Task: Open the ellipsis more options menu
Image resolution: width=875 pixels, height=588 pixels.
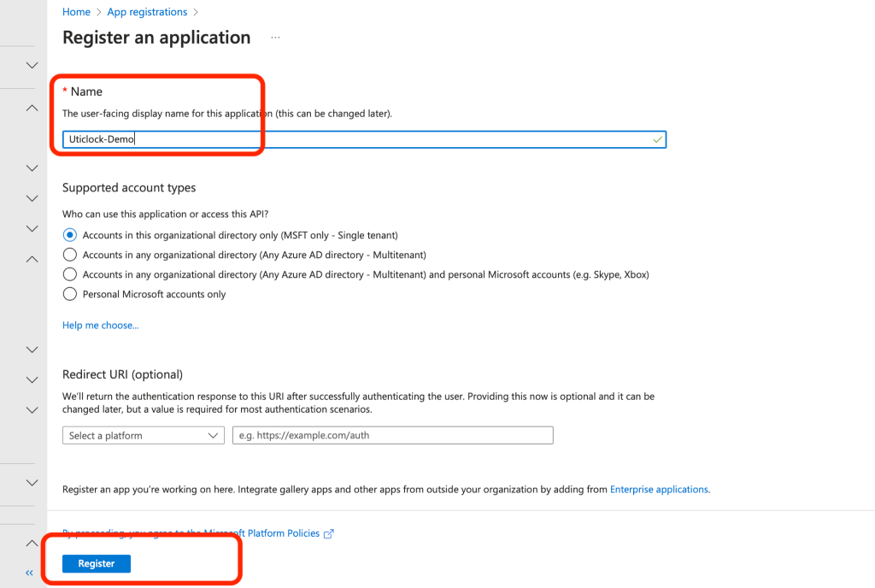Action: [x=275, y=38]
